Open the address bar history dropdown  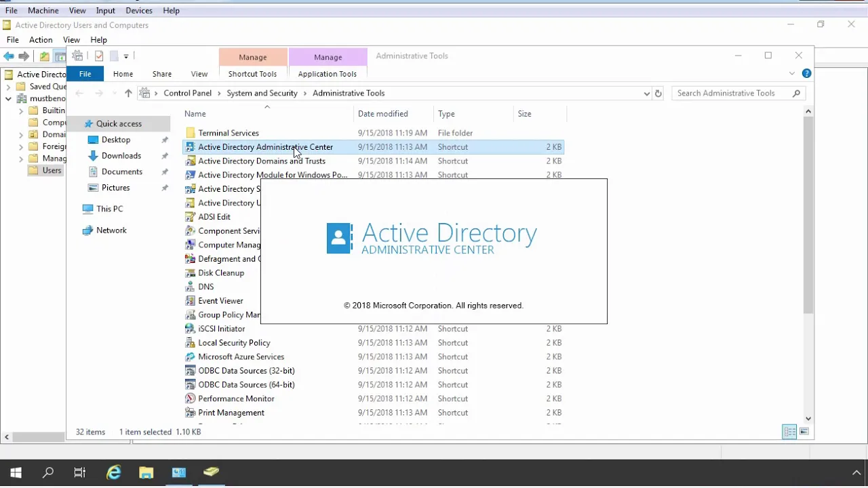646,94
